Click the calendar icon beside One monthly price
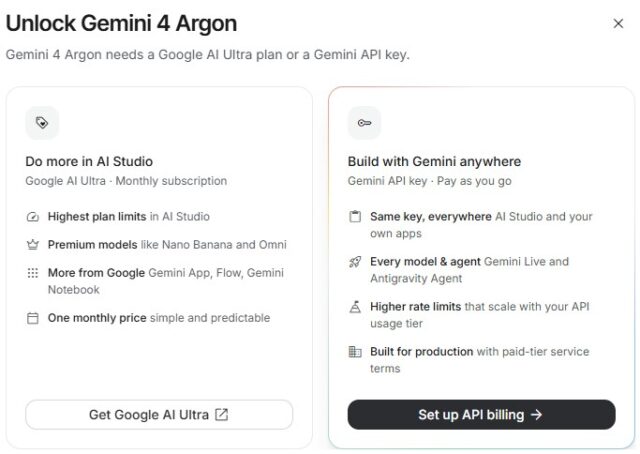 coord(33,318)
